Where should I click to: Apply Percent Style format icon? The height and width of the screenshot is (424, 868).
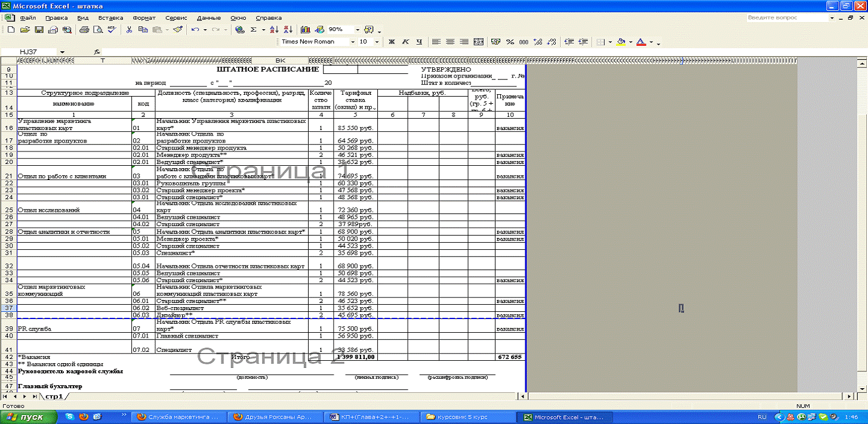[x=510, y=42]
